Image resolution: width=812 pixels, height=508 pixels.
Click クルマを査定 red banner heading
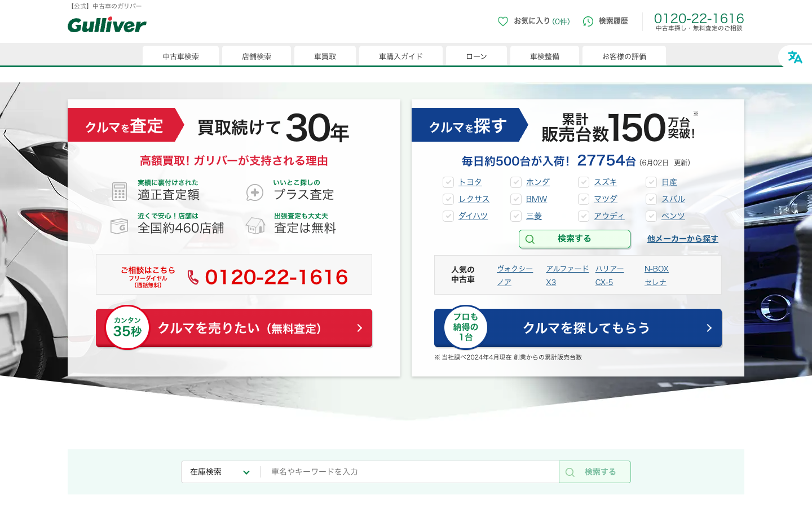[x=125, y=125]
